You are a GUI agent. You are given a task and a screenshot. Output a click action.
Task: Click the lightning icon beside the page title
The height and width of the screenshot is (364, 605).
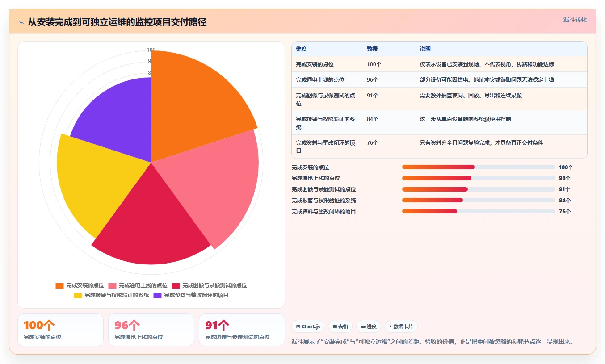(21, 22)
